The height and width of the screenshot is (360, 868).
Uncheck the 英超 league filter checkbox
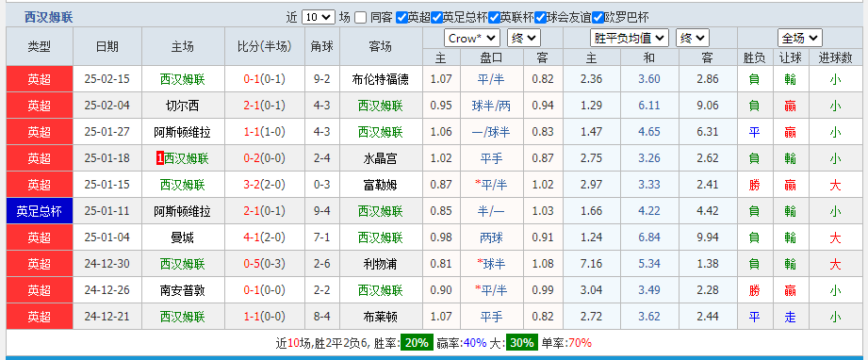401,18
